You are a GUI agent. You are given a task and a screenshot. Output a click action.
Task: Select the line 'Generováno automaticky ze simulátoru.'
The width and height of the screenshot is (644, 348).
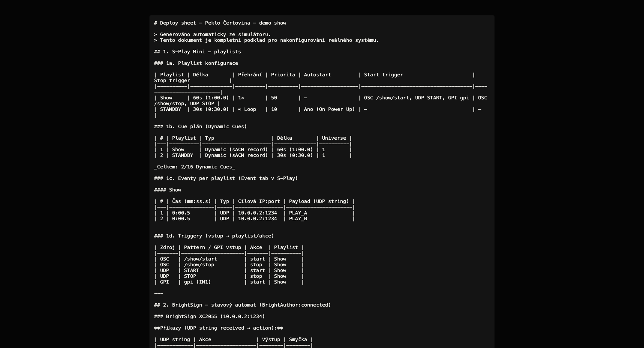[x=215, y=35]
